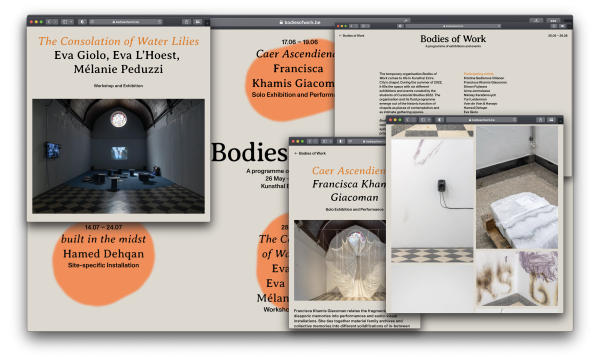Click shield icon in photo gallery window
Image resolution: width=600 pixels, height=360 pixels.
tap(440, 120)
